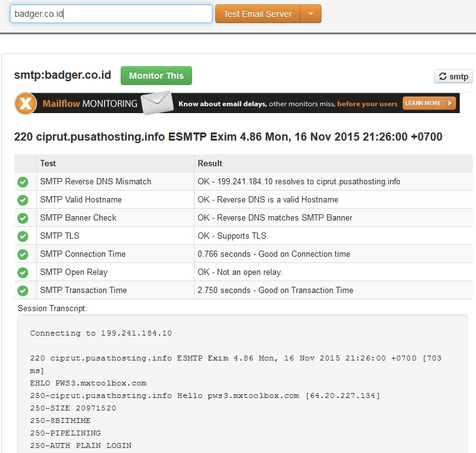
Task: Click the smtp refresh button
Action: pos(453,76)
